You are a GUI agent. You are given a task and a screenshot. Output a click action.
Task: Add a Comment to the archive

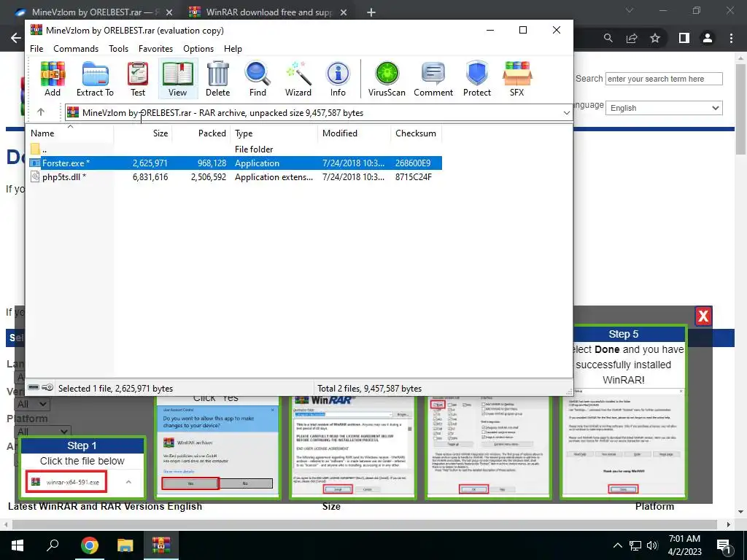click(x=433, y=79)
